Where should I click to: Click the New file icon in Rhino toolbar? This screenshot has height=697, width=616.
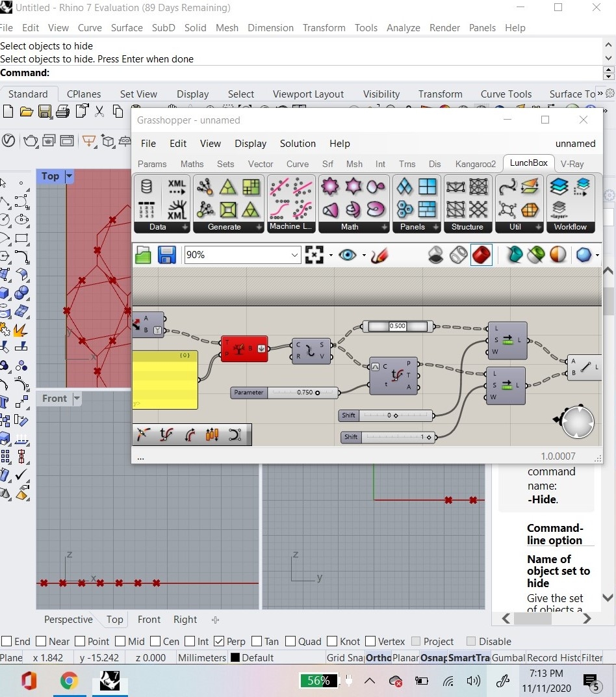click(x=8, y=111)
